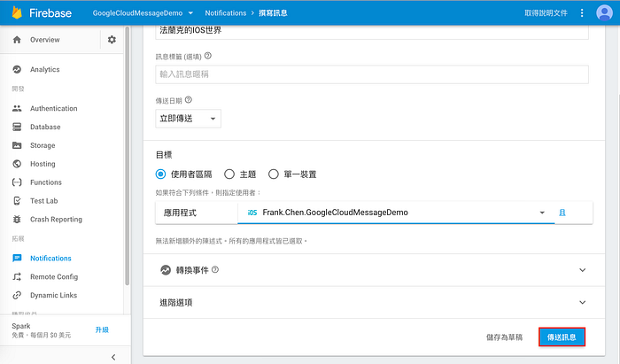Click the Analytics icon in sidebar
Image resolution: width=620 pixels, height=364 pixels.
[x=17, y=69]
